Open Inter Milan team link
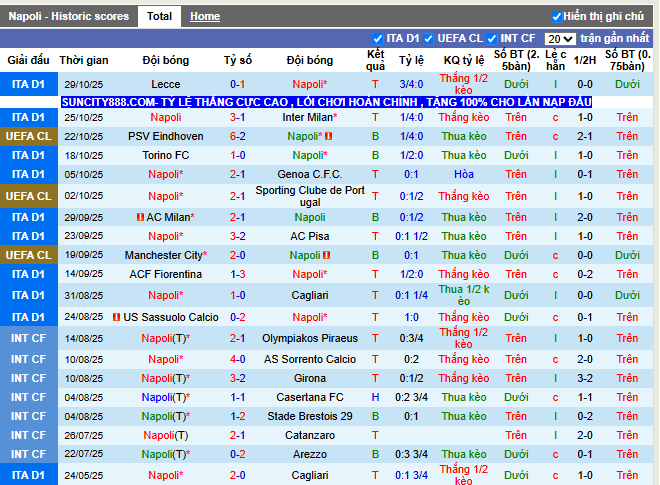Screen dimensions: 660x485 pos(308,117)
